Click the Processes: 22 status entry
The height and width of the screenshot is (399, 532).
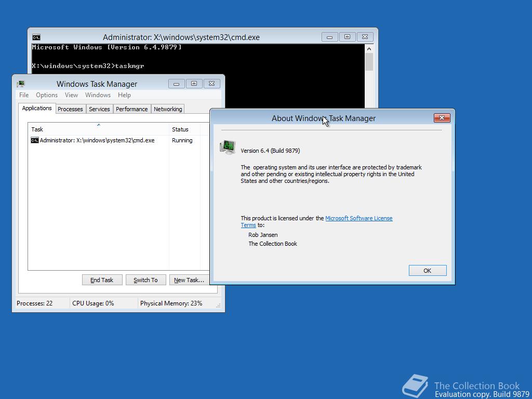point(35,303)
